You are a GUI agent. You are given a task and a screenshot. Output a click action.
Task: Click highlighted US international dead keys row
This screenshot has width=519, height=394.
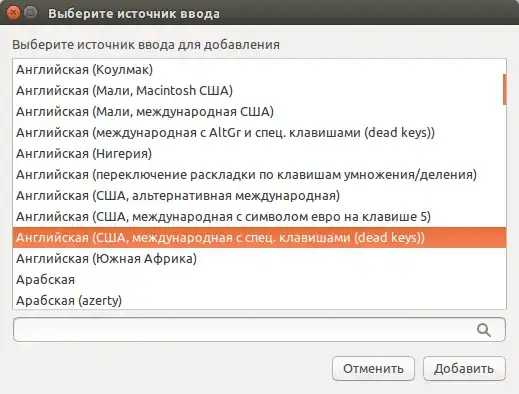click(259, 238)
